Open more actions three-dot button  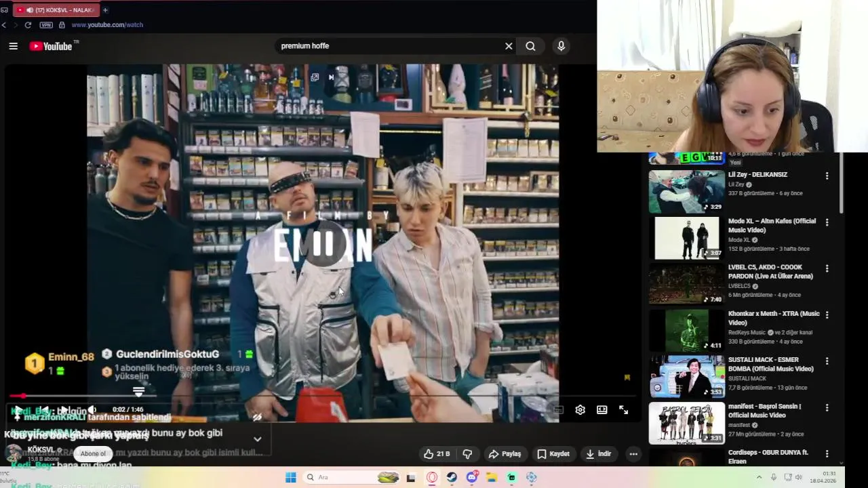(633, 454)
